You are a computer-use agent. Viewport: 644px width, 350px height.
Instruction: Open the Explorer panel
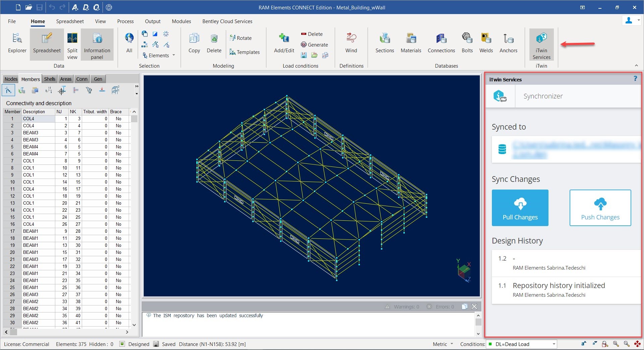pyautogui.click(x=17, y=44)
